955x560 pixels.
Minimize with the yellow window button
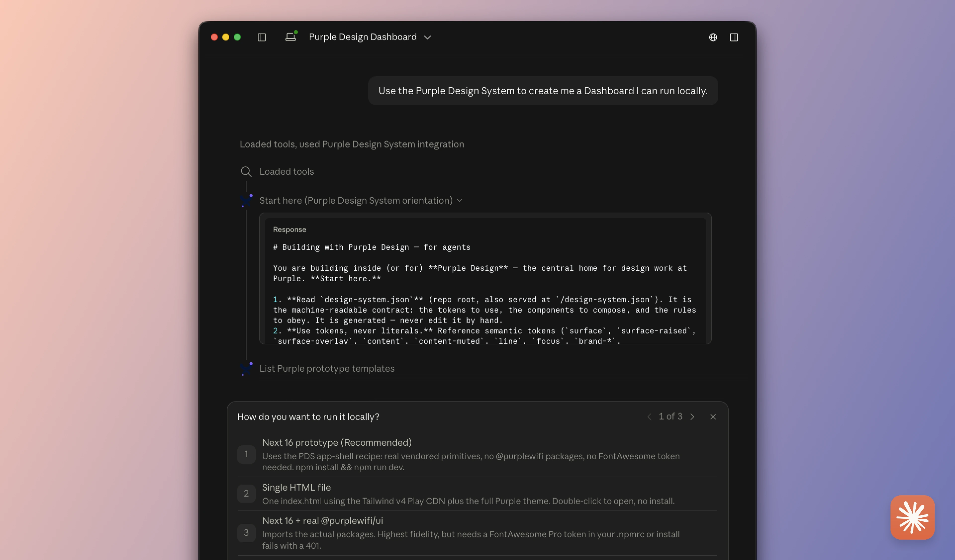pyautogui.click(x=226, y=37)
